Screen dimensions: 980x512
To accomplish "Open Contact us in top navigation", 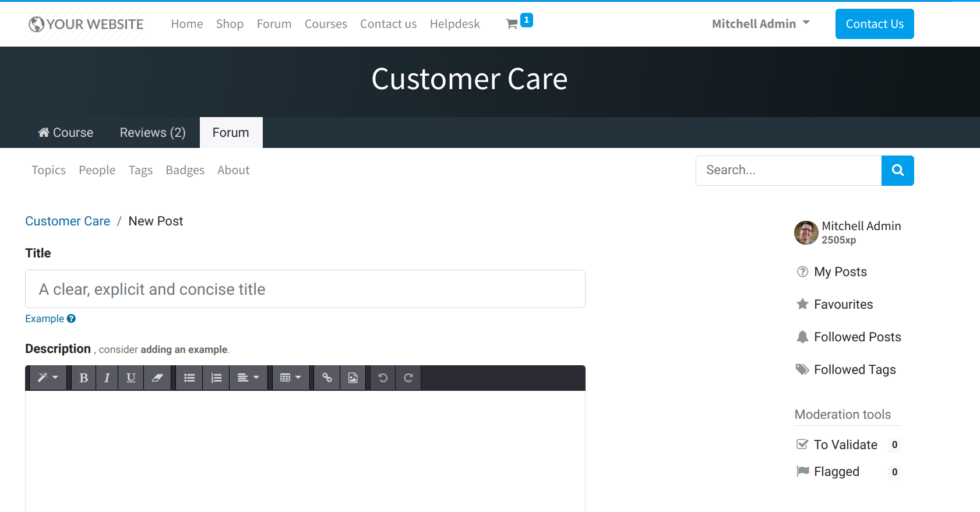I will (x=388, y=24).
